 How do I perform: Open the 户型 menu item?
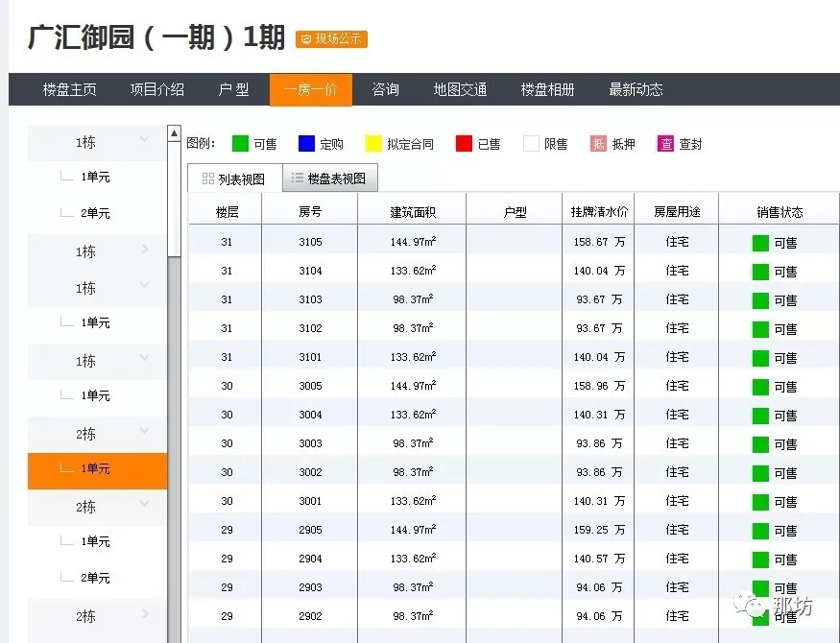click(x=233, y=89)
